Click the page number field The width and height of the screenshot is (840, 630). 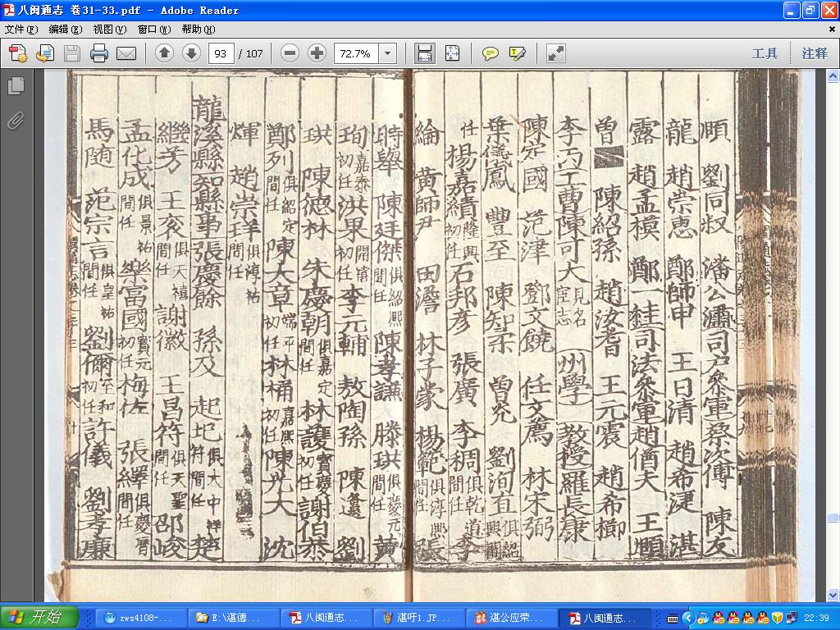click(221, 53)
